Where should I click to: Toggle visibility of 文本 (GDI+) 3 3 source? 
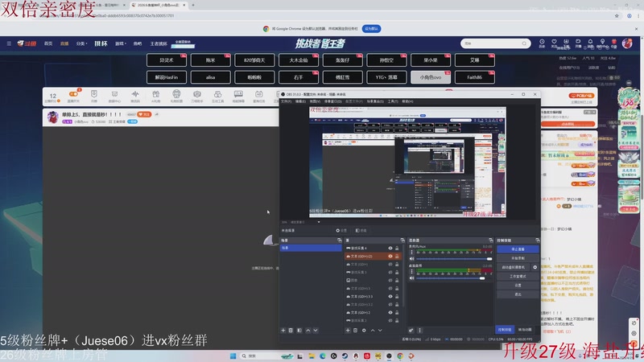point(390,296)
